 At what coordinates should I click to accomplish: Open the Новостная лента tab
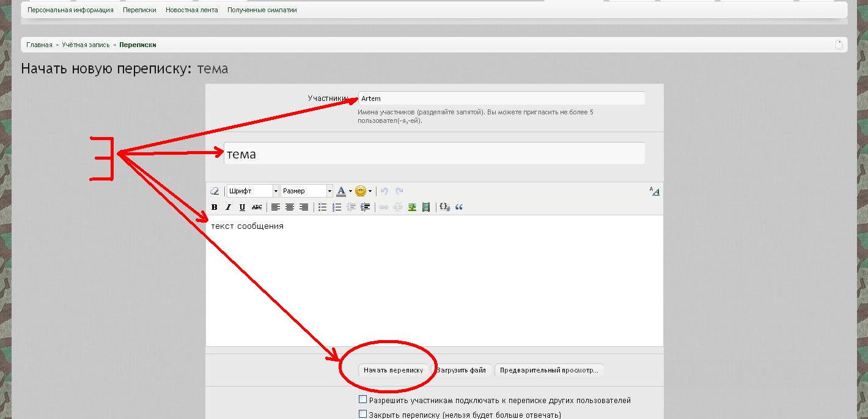[191, 10]
